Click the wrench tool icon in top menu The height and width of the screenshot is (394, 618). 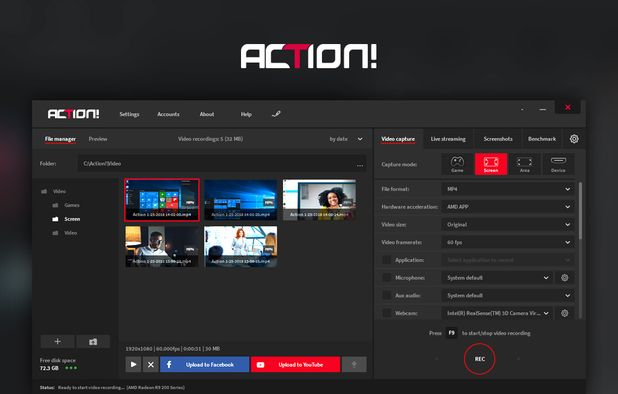[x=276, y=114]
